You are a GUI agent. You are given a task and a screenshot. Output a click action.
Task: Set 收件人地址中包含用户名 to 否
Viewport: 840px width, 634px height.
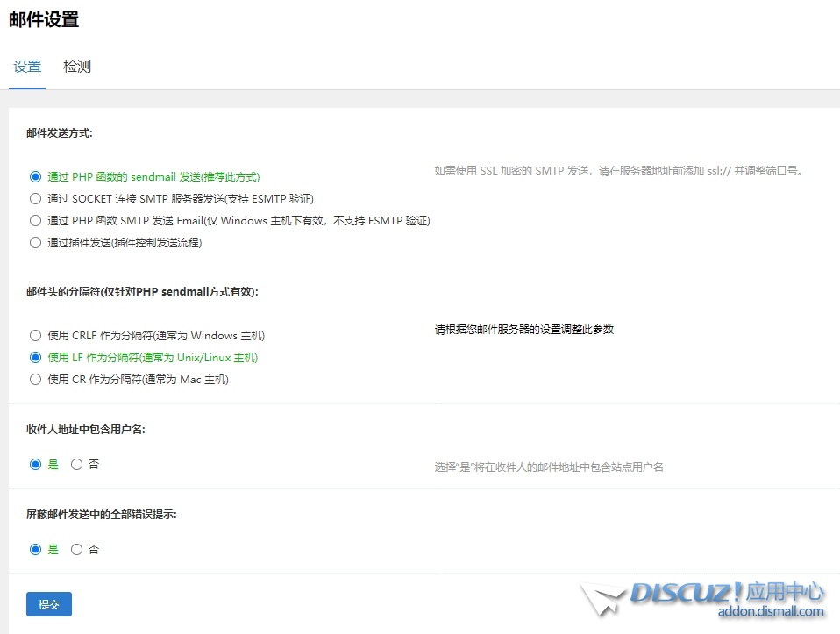click(x=76, y=464)
